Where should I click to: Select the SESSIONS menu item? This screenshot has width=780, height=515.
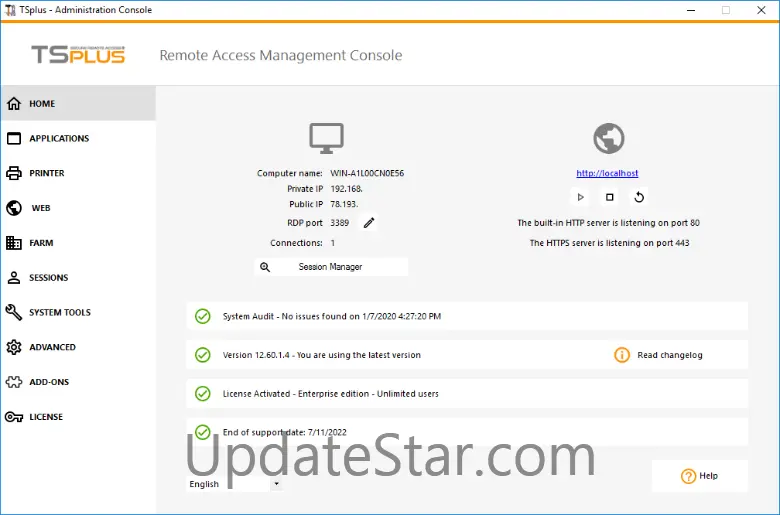79,278
